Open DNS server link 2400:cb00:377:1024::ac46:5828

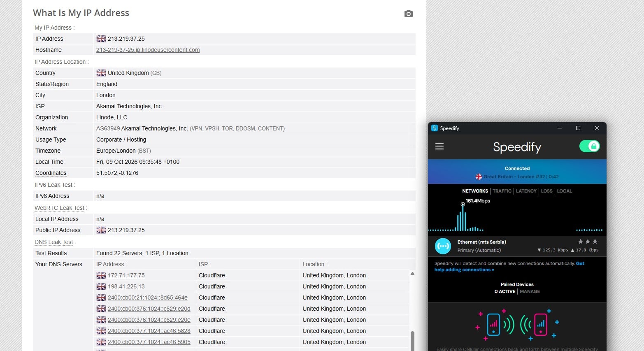149,331
